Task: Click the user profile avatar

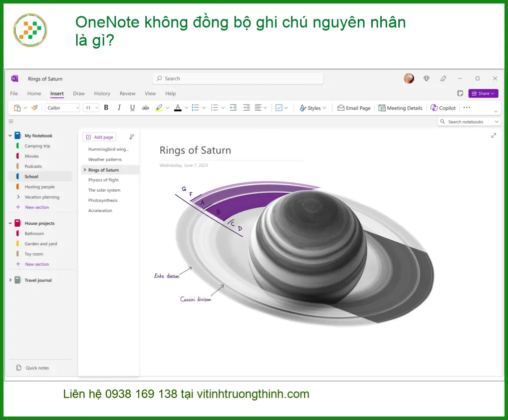Action: 409,79
